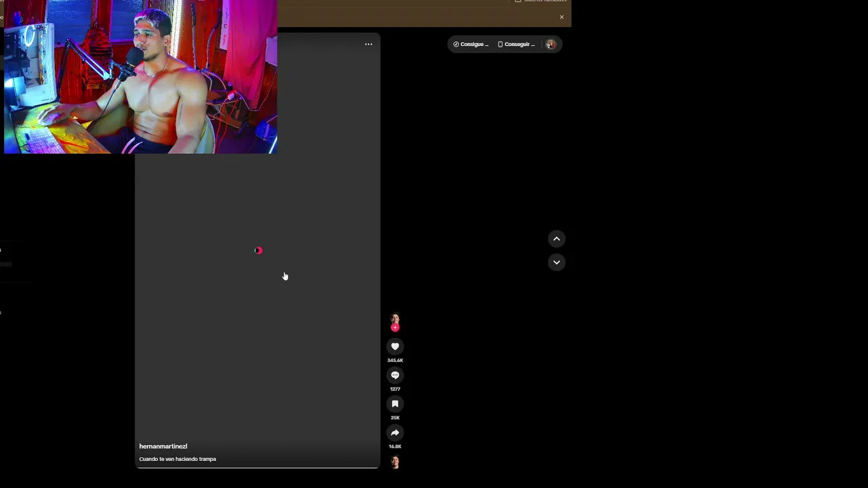Open comments via the speech bubble icon

pyautogui.click(x=395, y=375)
